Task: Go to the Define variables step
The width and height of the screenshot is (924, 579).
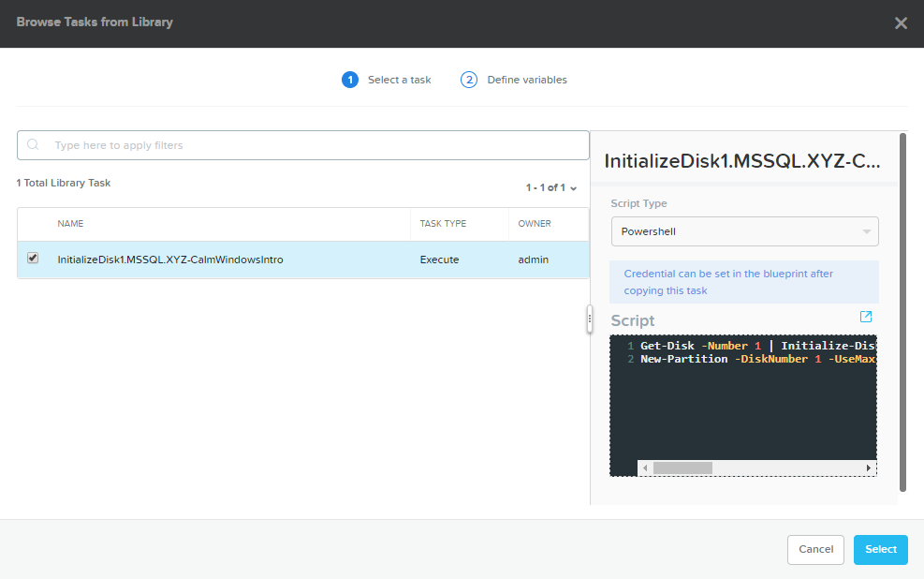Action: pyautogui.click(x=527, y=80)
